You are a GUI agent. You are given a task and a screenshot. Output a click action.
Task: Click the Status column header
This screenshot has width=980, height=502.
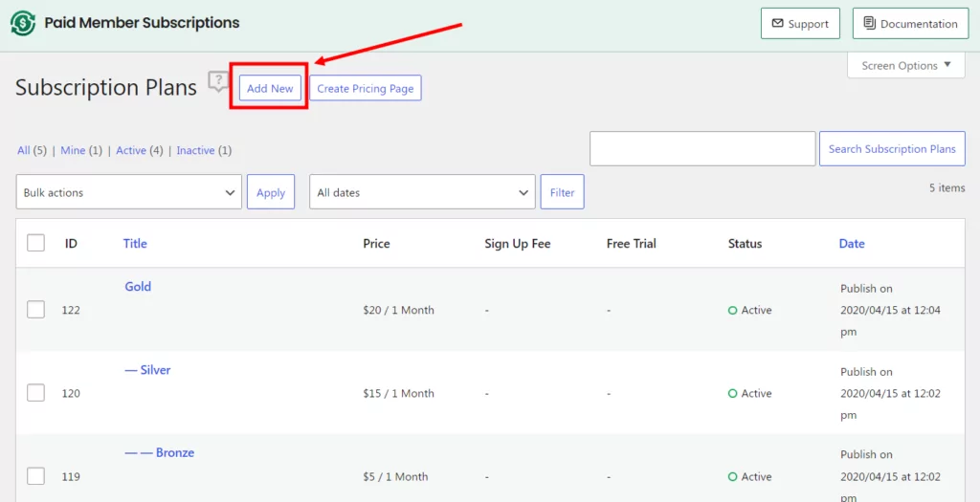click(745, 244)
